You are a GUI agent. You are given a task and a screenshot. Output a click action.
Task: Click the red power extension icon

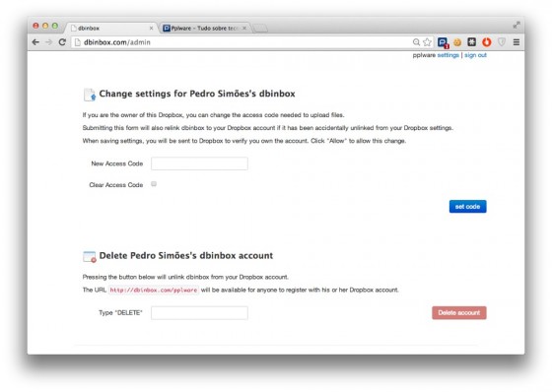(x=487, y=42)
